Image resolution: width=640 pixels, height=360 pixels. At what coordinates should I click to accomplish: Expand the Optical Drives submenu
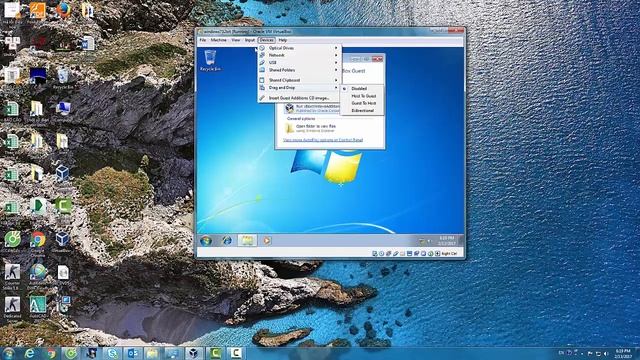coord(299,48)
